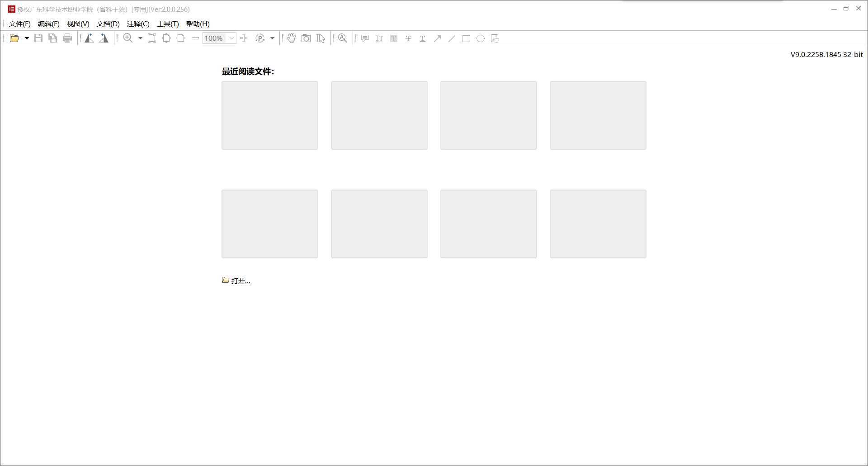Click the Find/Search magnifier icon
868x466 pixels.
pyautogui.click(x=343, y=38)
